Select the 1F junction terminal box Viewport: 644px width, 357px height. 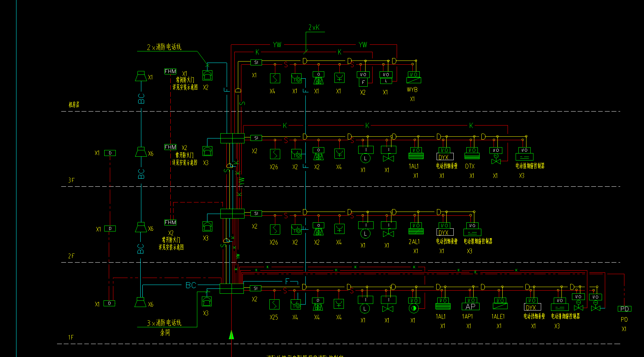tap(232, 288)
